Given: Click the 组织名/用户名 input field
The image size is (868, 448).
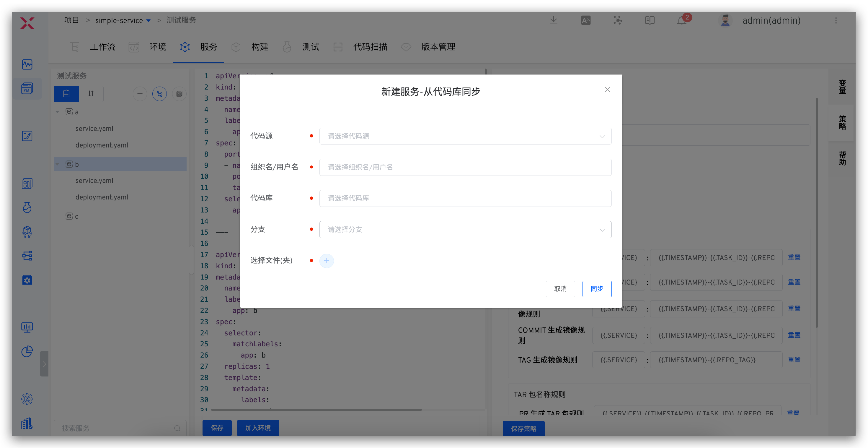Looking at the screenshot, I should pos(465,167).
